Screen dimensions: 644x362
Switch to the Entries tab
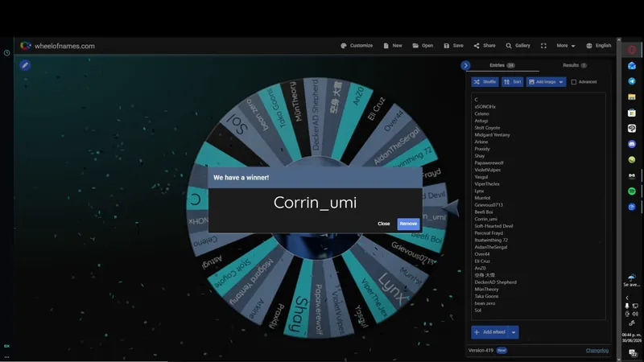[x=502, y=65]
